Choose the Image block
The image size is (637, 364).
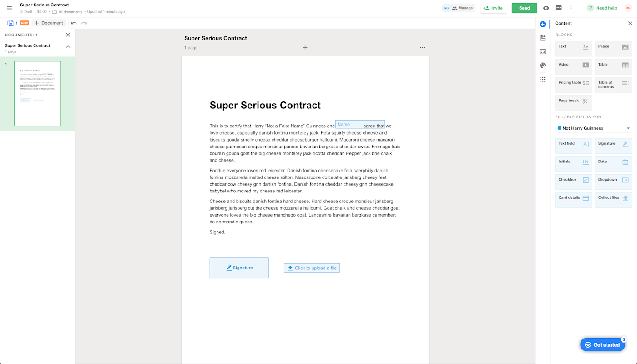pos(613,49)
